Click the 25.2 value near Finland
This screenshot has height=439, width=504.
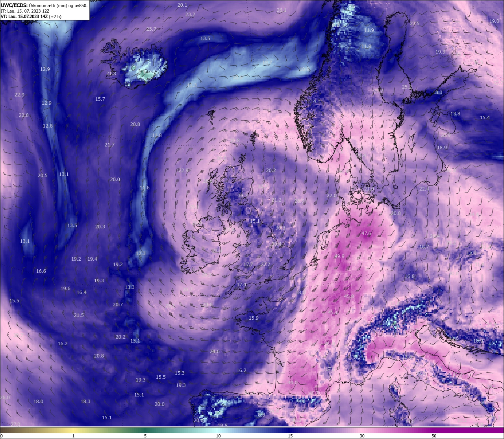(x=407, y=87)
